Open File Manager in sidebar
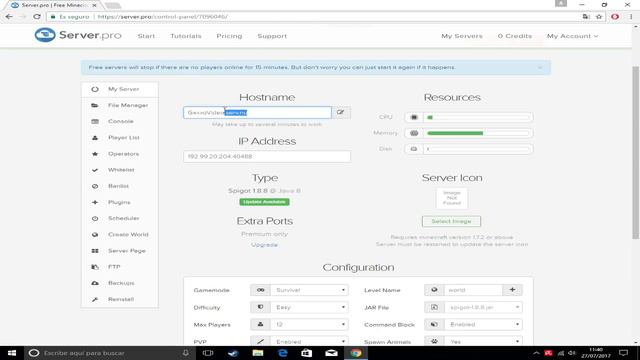Viewport: 640px width, 360px height. (x=120, y=105)
